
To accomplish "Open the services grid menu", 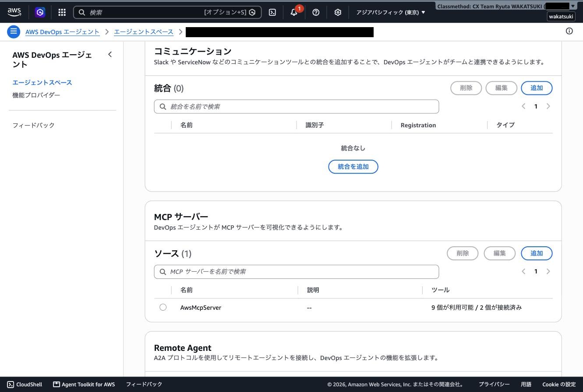I will tap(62, 12).
